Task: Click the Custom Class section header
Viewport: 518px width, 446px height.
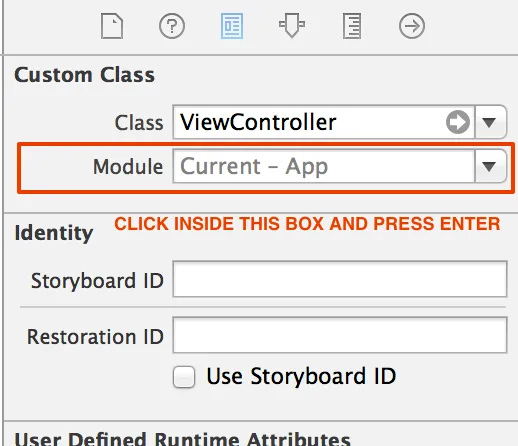Action: point(85,75)
